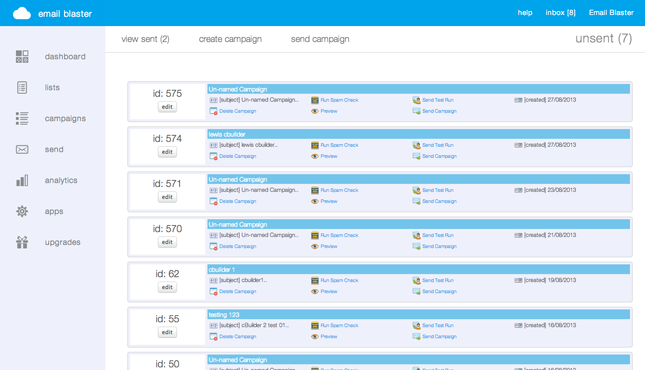Click the Preview eye icon for id 575
Image resolution: width=645 pixels, height=370 pixels.
tap(315, 111)
